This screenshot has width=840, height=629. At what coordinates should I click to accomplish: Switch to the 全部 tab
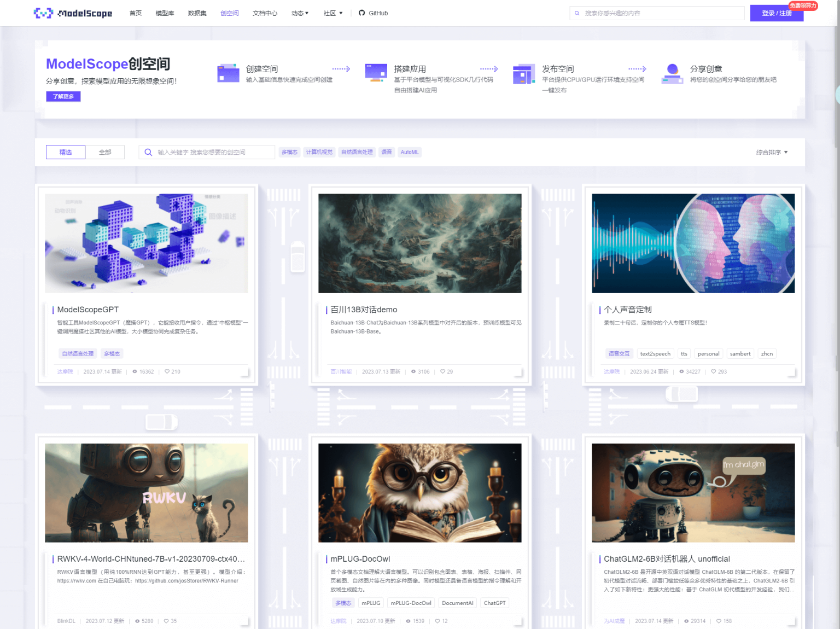click(x=105, y=152)
